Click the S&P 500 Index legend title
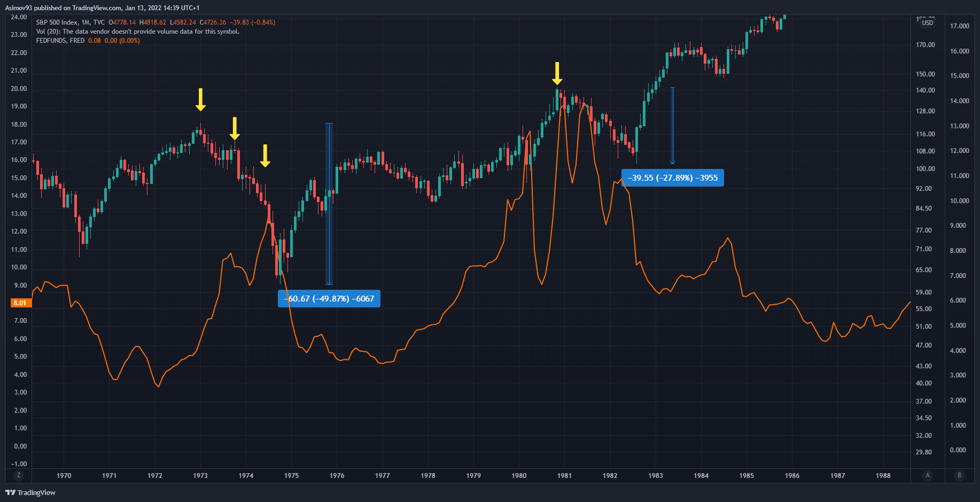Image resolution: width=980 pixels, height=502 pixels. pyautogui.click(x=57, y=22)
